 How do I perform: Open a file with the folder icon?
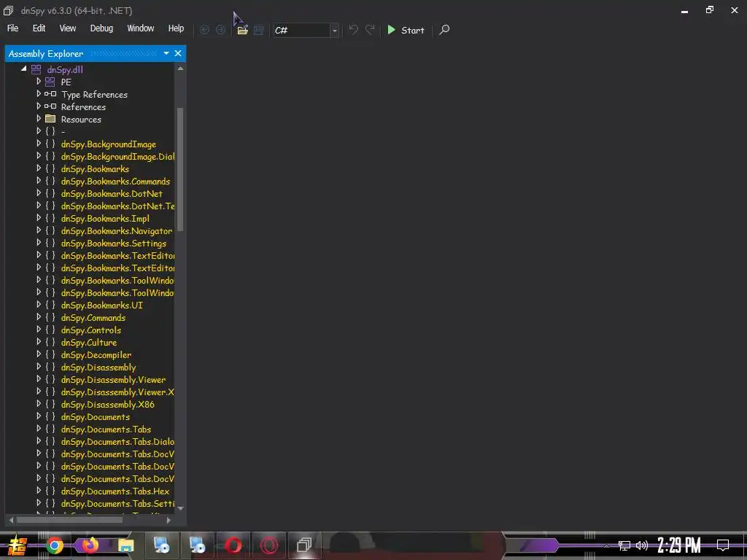coord(242,30)
